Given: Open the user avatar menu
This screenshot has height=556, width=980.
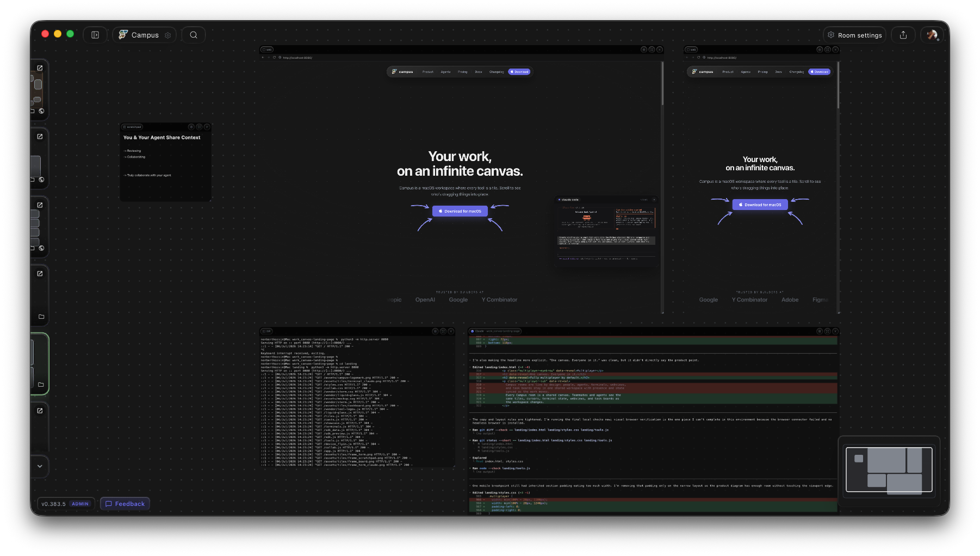Looking at the screenshot, I should (x=932, y=35).
